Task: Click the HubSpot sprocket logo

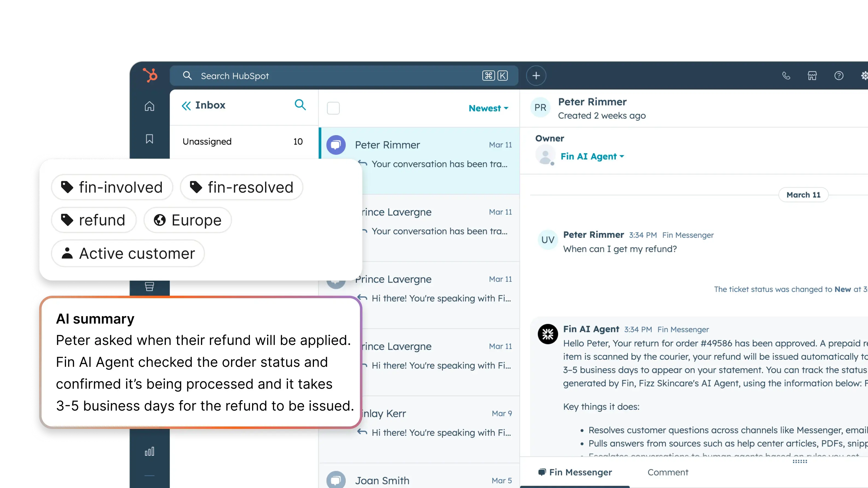Action: click(150, 75)
